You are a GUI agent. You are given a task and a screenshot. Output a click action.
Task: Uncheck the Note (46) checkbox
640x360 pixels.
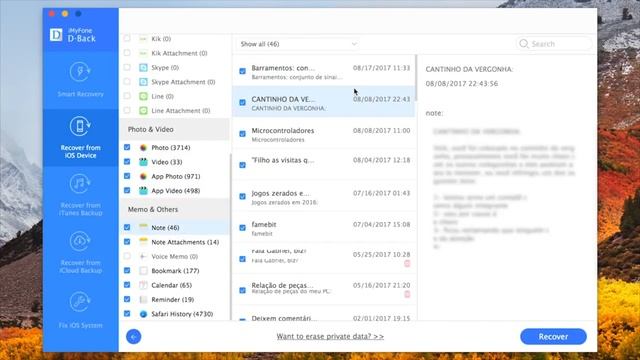tap(127, 227)
